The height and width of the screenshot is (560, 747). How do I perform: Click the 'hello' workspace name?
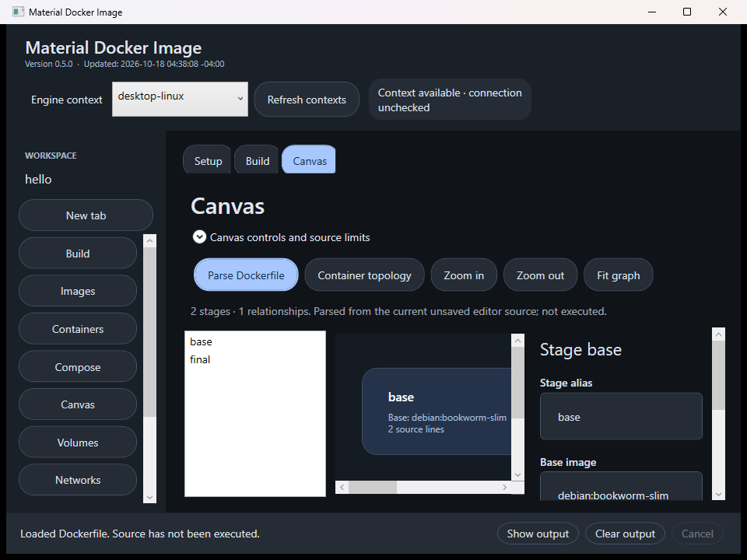38,180
